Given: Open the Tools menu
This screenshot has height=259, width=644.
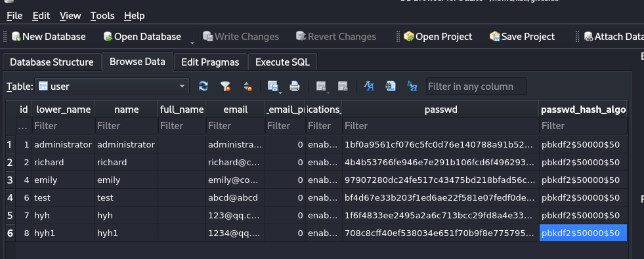Looking at the screenshot, I should click(102, 16).
